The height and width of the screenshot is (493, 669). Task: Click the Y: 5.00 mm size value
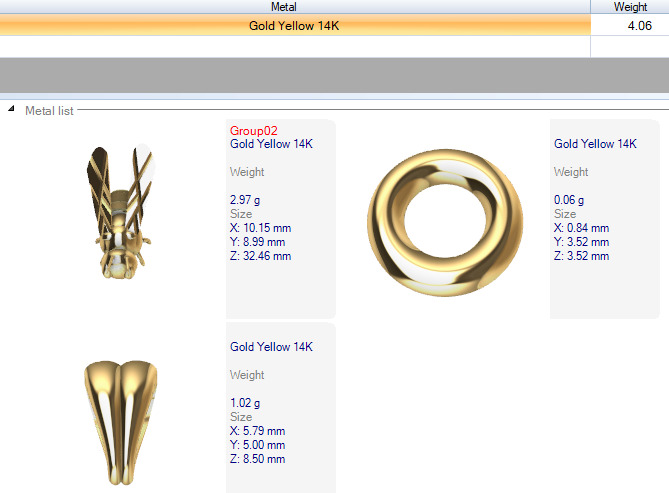pos(257,445)
